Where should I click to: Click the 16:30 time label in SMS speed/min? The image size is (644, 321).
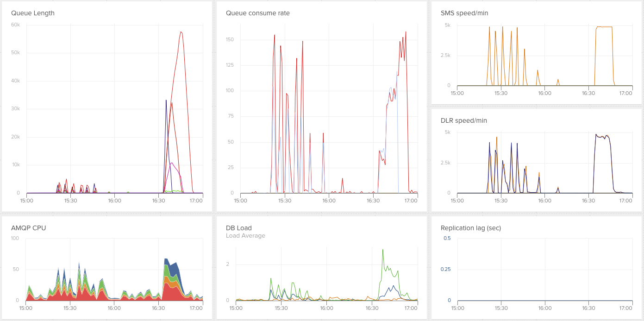tap(588, 93)
